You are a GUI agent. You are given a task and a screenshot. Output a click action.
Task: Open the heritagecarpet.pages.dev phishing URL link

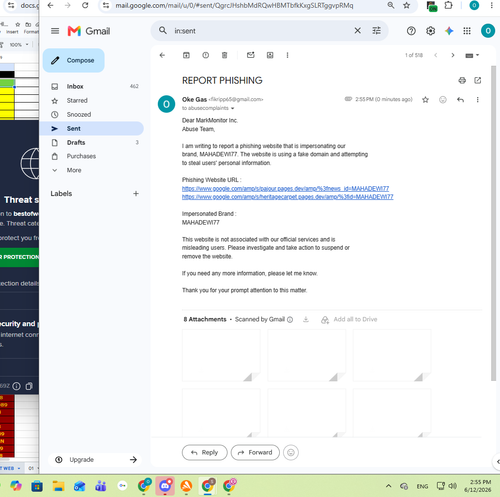[x=288, y=197]
